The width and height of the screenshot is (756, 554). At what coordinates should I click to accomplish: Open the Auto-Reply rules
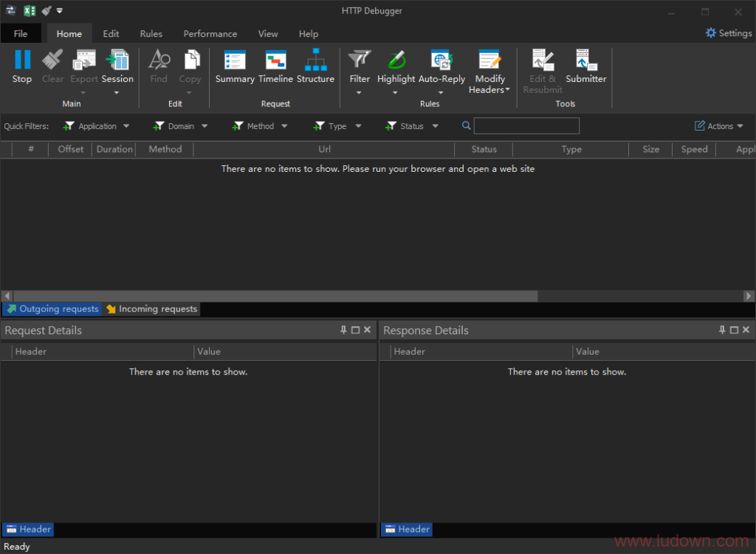(x=441, y=66)
